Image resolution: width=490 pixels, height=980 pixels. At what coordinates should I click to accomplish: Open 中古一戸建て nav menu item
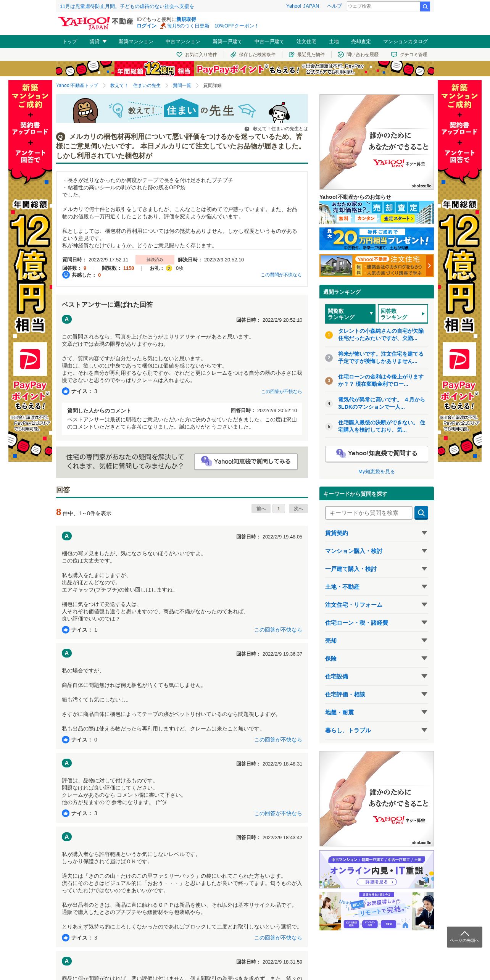point(269,42)
